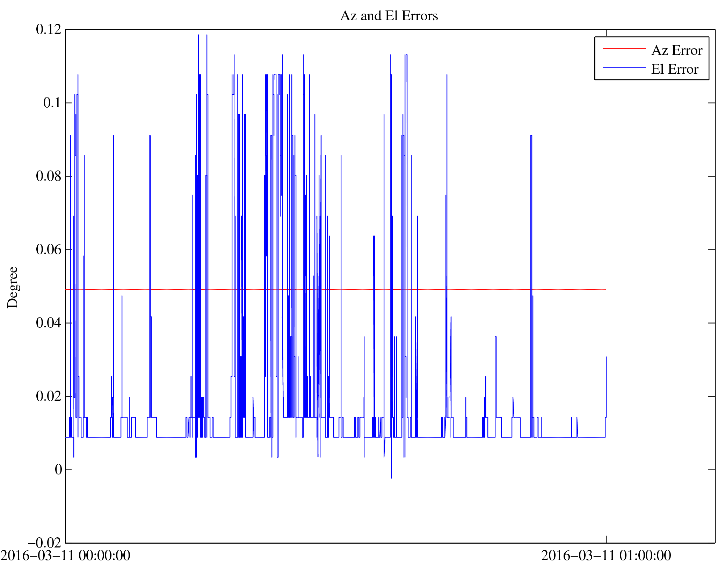This screenshot has height=588, width=725.
Task: Click the '2016-03-11 01:00:00' x-axis label
Action: [x=606, y=556]
